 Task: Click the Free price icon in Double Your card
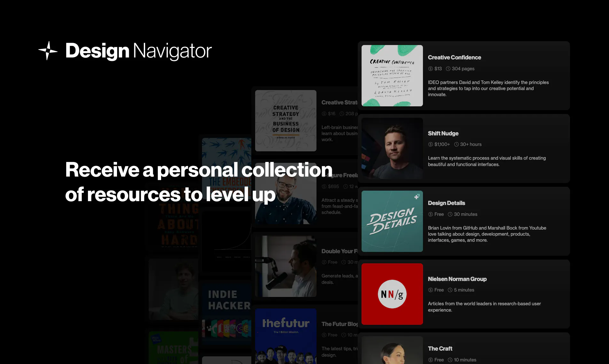[324, 262]
